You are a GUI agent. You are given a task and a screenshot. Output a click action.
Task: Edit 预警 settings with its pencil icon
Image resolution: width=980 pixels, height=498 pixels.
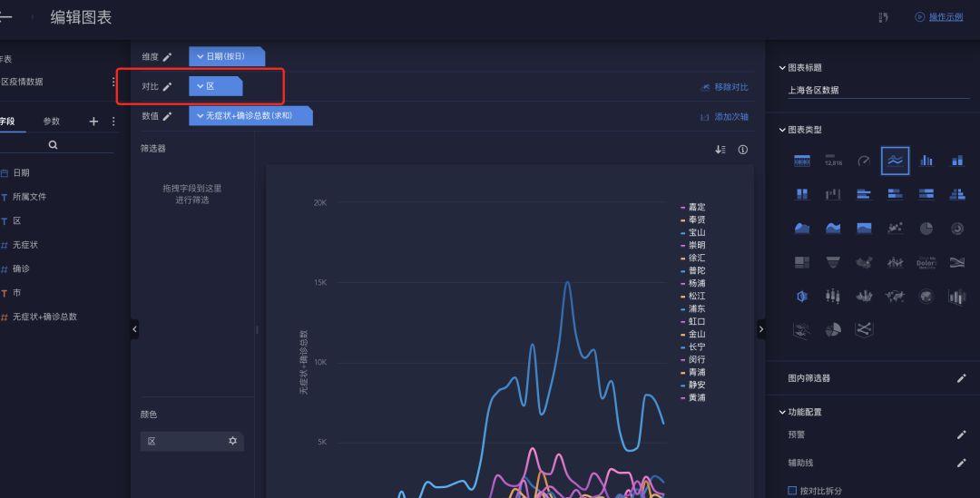point(961,435)
